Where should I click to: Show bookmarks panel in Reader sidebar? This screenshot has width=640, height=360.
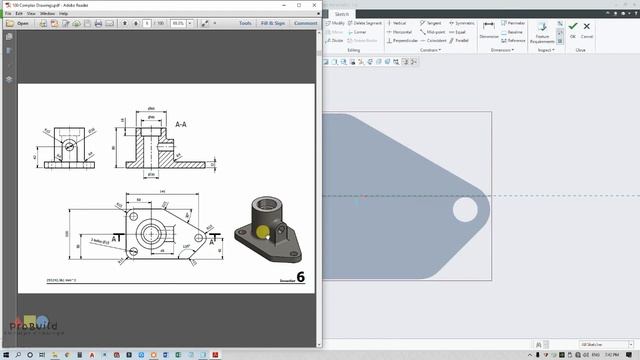click(9, 51)
